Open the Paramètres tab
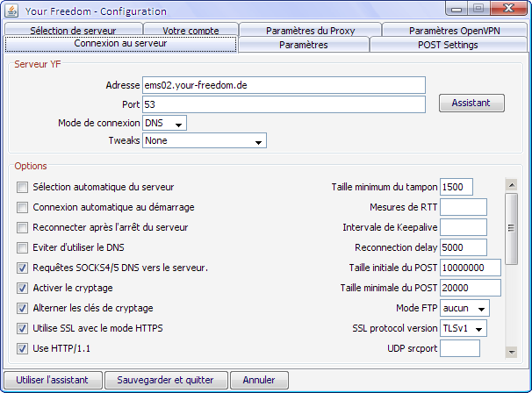Image resolution: width=532 pixels, height=393 pixels. click(x=304, y=45)
